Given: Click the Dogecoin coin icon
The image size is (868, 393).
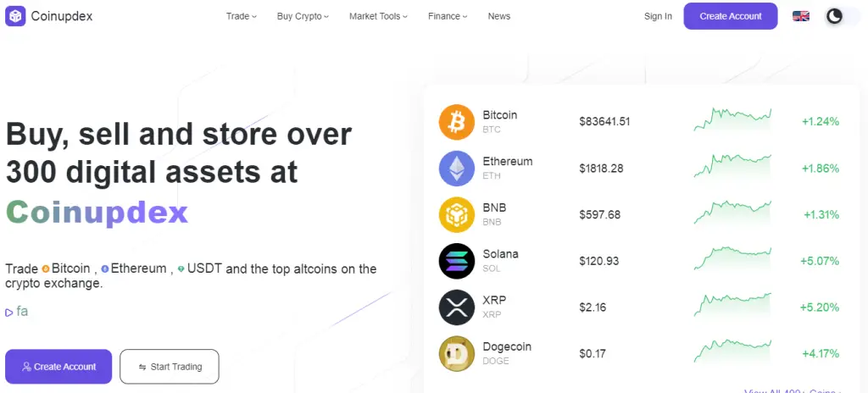Looking at the screenshot, I should (x=457, y=353).
